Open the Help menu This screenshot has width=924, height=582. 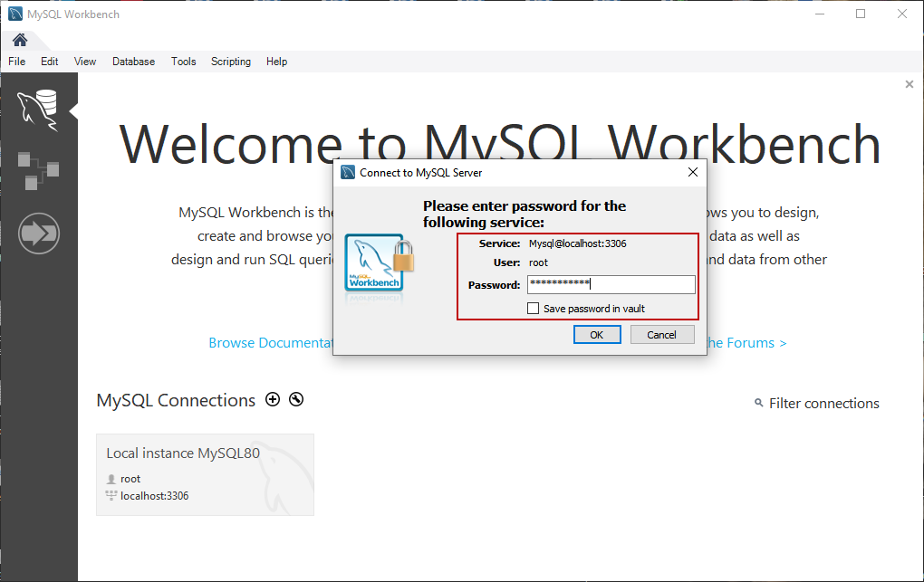click(276, 61)
